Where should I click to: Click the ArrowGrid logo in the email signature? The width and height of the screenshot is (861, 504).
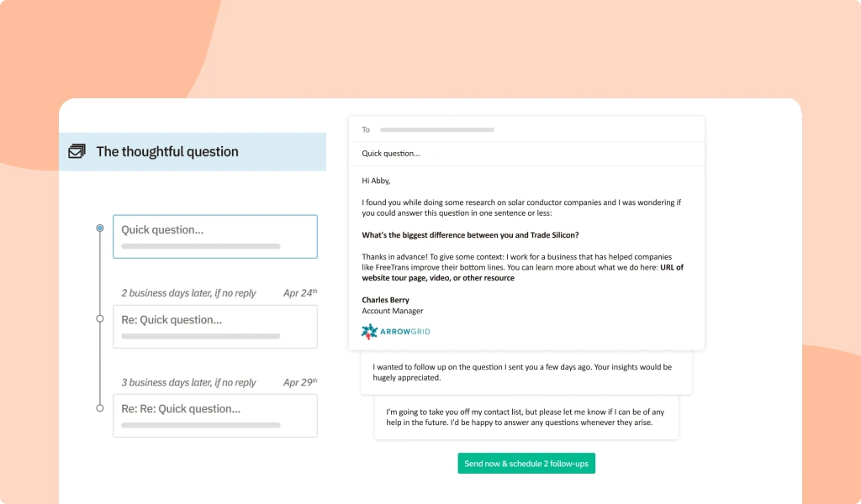[x=394, y=331]
